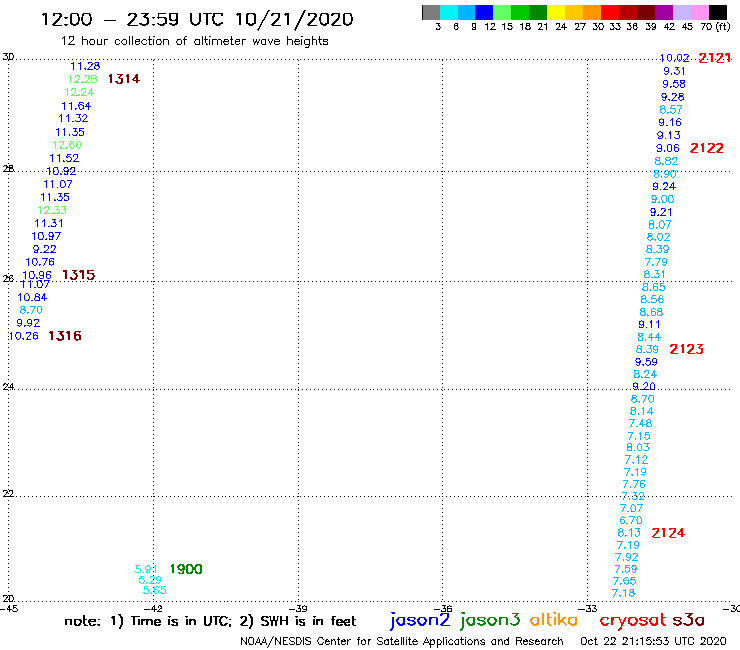Select the wave height value 10.02
Image resolution: width=740 pixels, height=650 pixels.
click(x=674, y=58)
